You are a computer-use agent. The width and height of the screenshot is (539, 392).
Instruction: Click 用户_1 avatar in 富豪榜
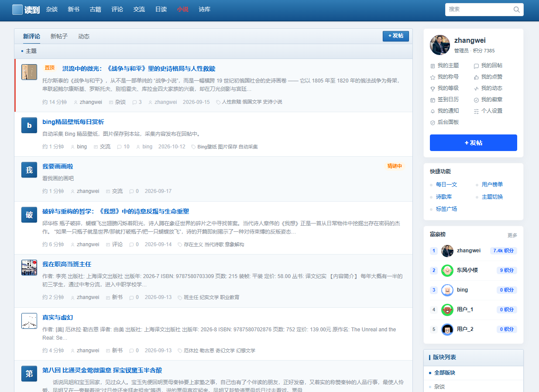(x=447, y=310)
